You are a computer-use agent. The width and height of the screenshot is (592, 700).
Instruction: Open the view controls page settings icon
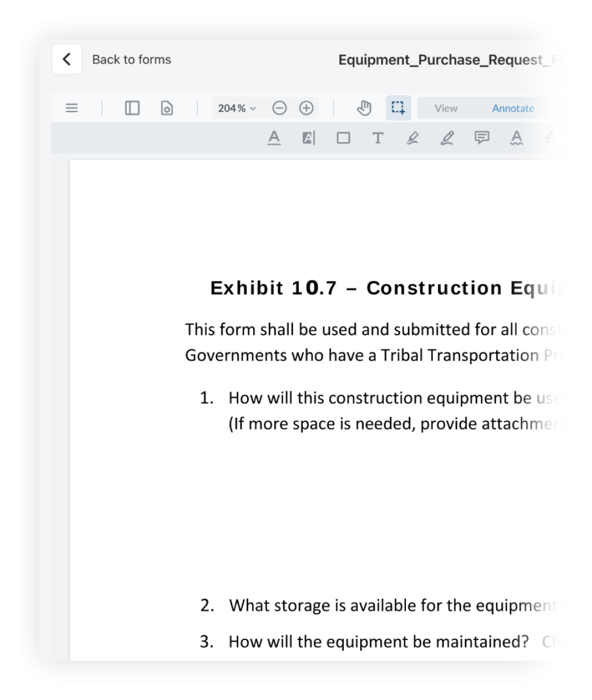[x=166, y=108]
